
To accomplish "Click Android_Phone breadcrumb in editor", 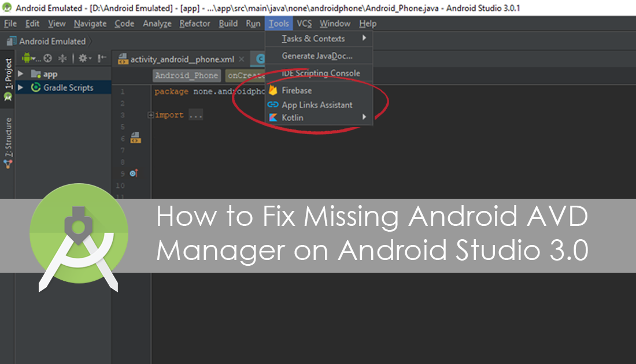I will pos(187,75).
